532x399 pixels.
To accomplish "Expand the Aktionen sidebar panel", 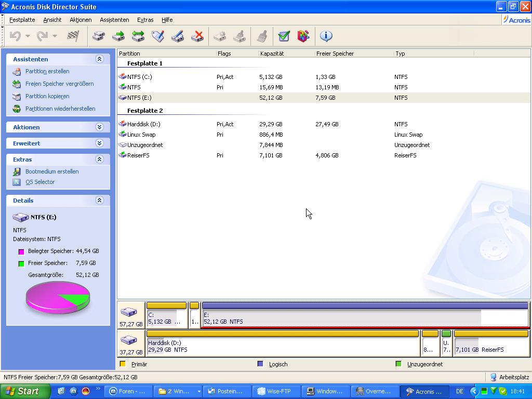I will point(99,127).
